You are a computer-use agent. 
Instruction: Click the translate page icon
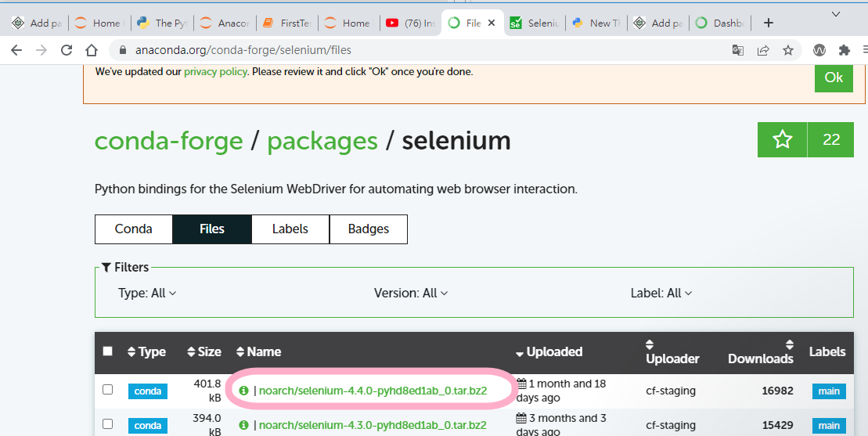(737, 50)
